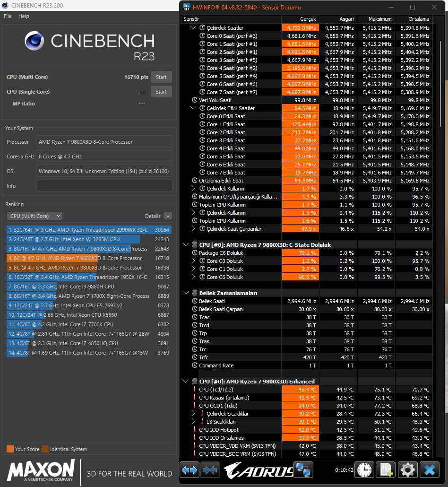Start the CPU (Multi Core) test
The image size is (448, 487).
tap(161, 77)
